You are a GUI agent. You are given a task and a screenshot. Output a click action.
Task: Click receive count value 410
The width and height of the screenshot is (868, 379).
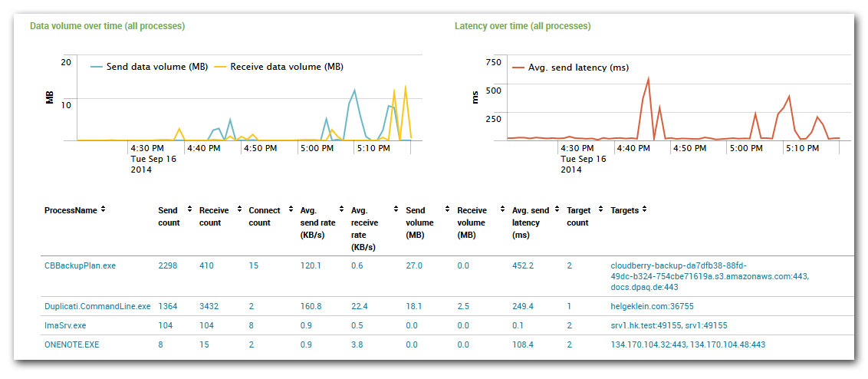pyautogui.click(x=206, y=266)
